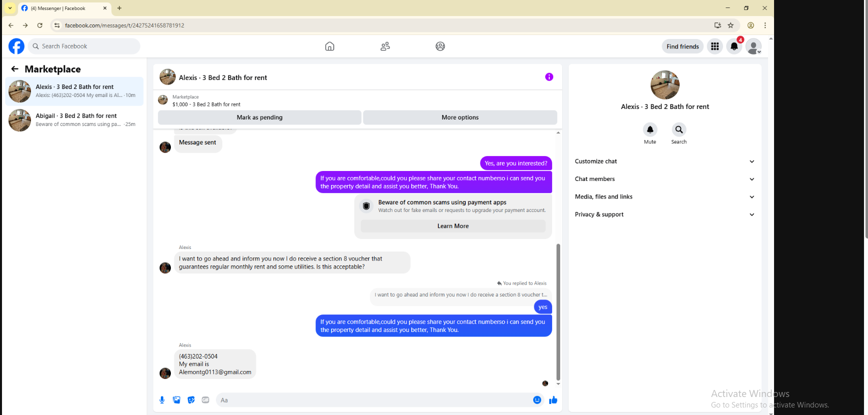This screenshot has height=415, width=868.
Task: Open the emoji picker in message box
Action: [537, 400]
